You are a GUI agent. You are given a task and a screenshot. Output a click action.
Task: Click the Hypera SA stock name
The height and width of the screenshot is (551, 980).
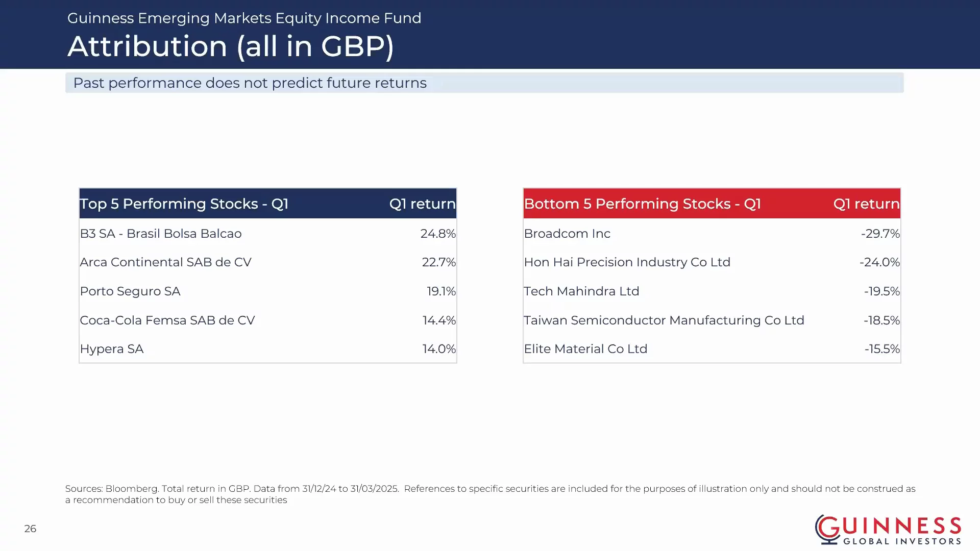[x=112, y=349]
